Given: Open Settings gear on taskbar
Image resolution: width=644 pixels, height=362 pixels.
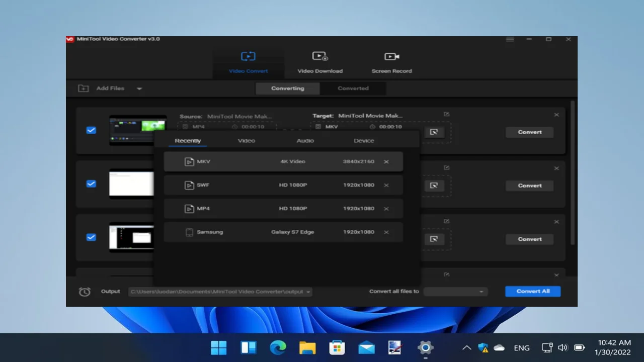Looking at the screenshot, I should coord(426,347).
